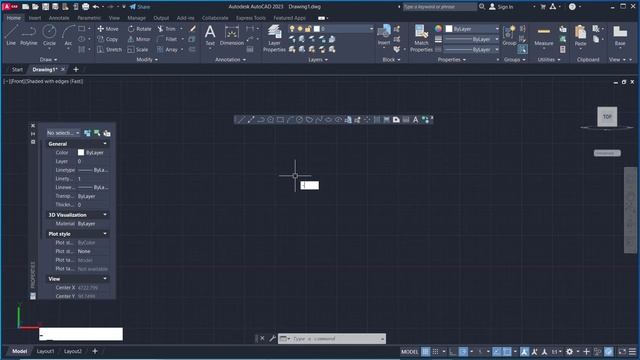This screenshot has height=360, width=640.
Task: Select the Polyline tool
Action: pos(29,35)
